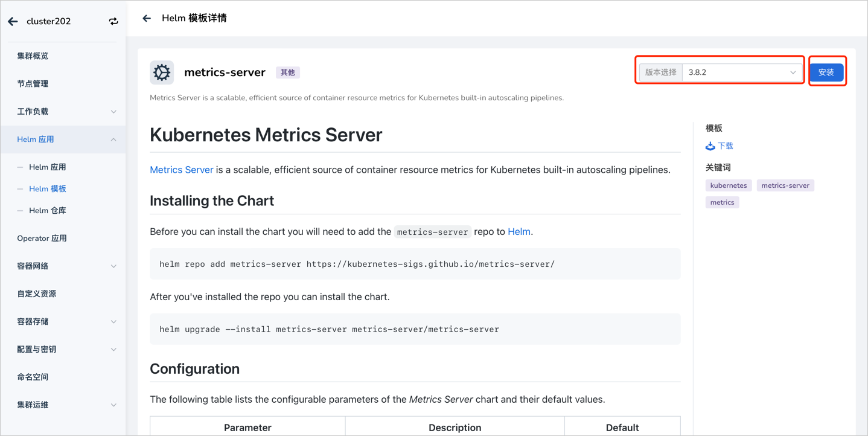Viewport: 868px width, 436px height.
Task: Click the back arrow beside cluster202
Action: point(13,22)
